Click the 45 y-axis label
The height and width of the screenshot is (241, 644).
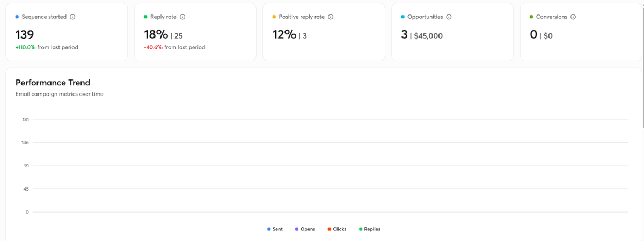[26, 189]
